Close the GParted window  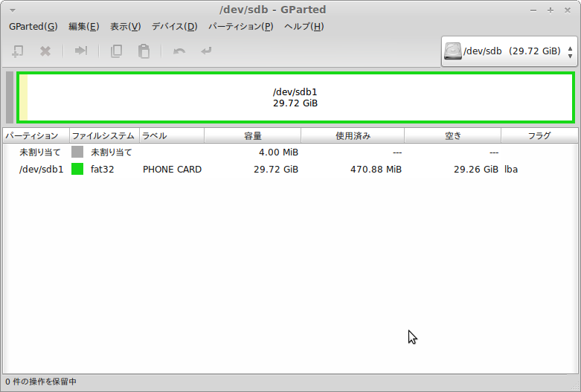click(x=568, y=10)
